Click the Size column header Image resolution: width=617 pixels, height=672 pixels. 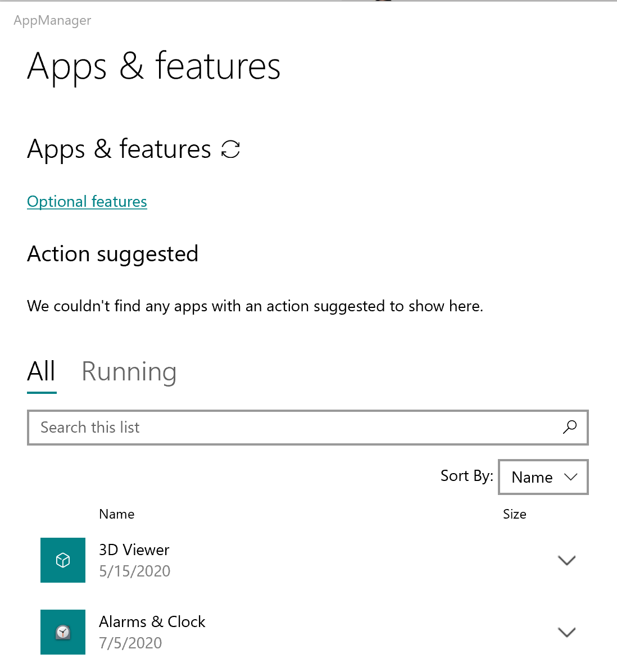pos(514,514)
